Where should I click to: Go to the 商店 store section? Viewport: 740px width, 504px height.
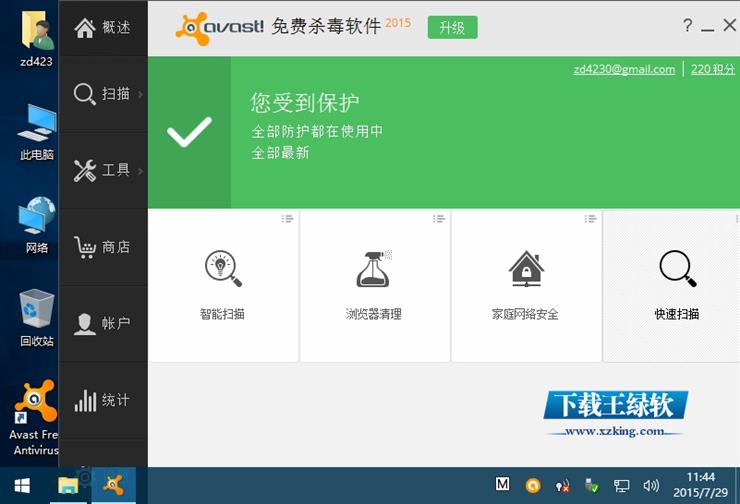tap(102, 247)
